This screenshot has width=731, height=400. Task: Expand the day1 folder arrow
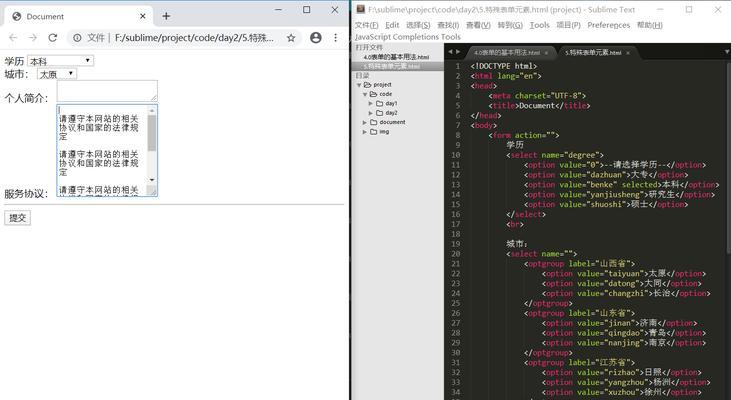point(371,103)
